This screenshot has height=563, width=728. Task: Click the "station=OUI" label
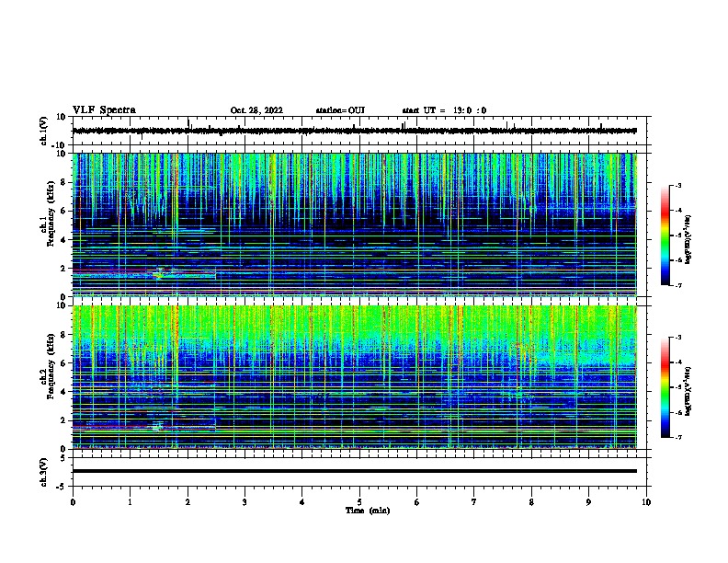[x=340, y=110]
